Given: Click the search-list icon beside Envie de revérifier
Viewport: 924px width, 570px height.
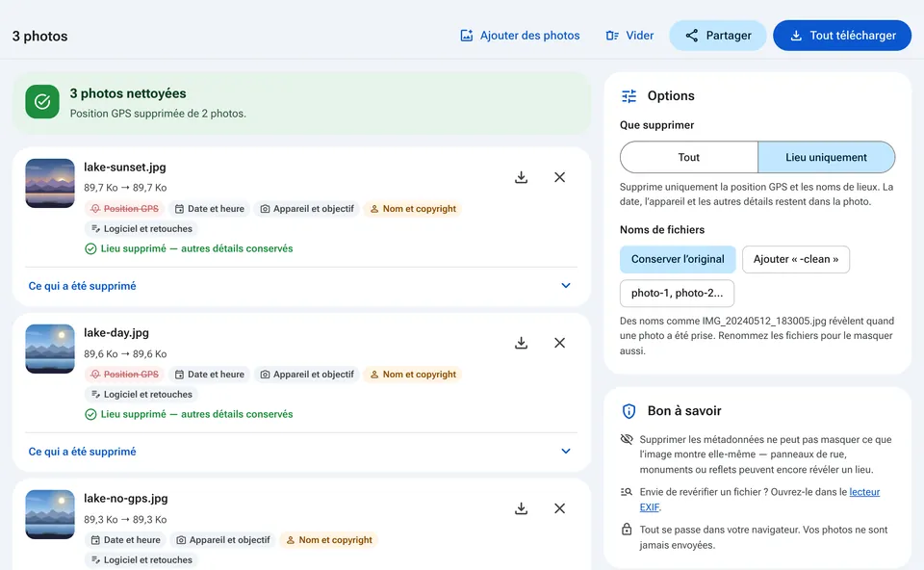Looking at the screenshot, I should point(627,492).
